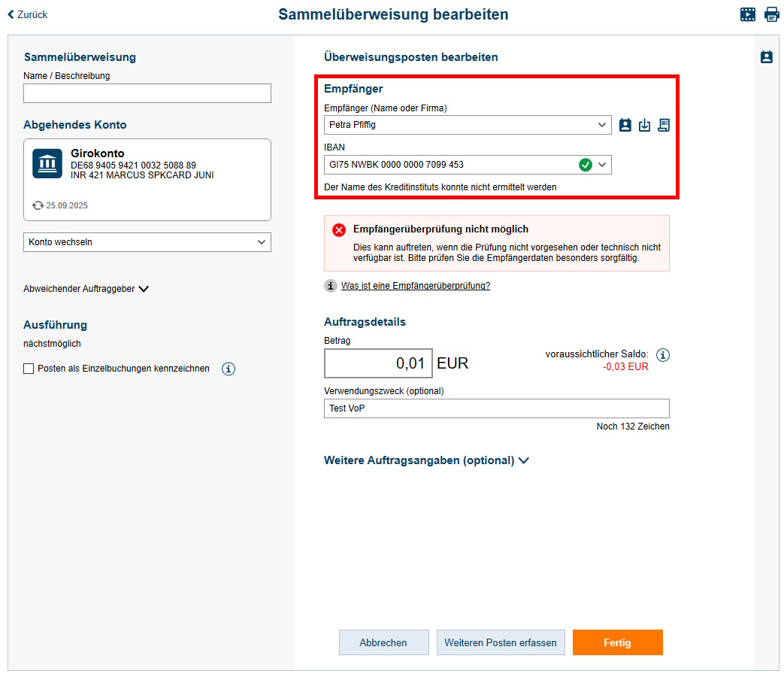
Task: Click Weiteren Posten erfassen button
Action: (501, 642)
